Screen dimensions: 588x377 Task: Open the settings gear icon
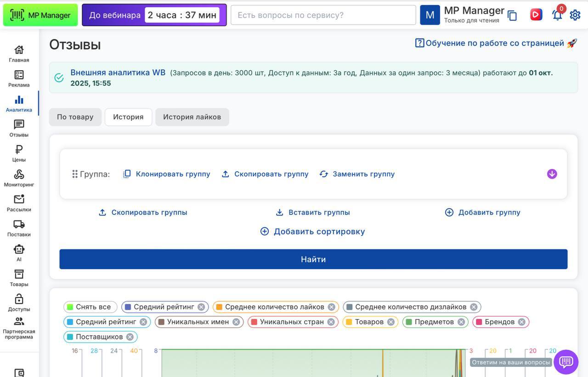point(575,15)
